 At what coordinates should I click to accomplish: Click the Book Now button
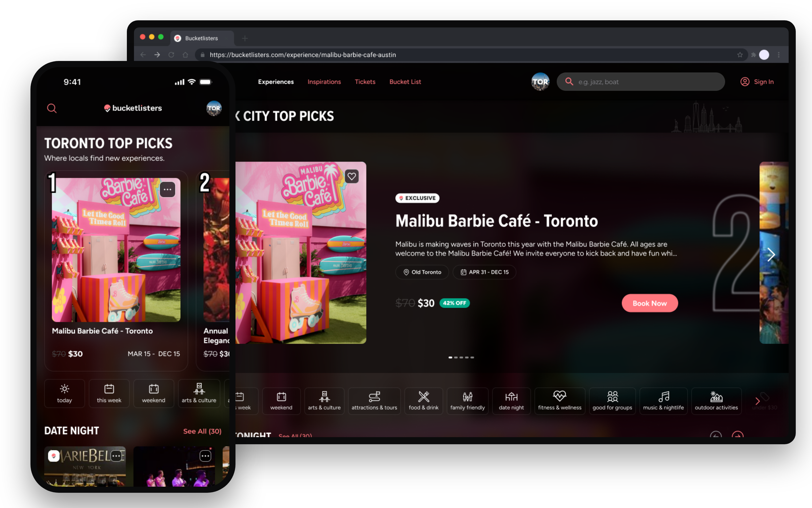coord(650,303)
